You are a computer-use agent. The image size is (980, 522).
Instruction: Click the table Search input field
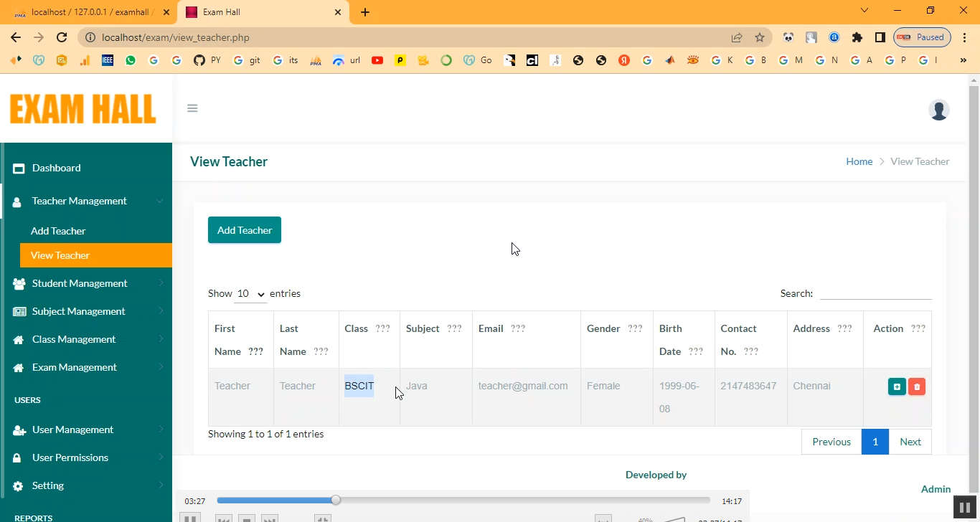coord(875,293)
